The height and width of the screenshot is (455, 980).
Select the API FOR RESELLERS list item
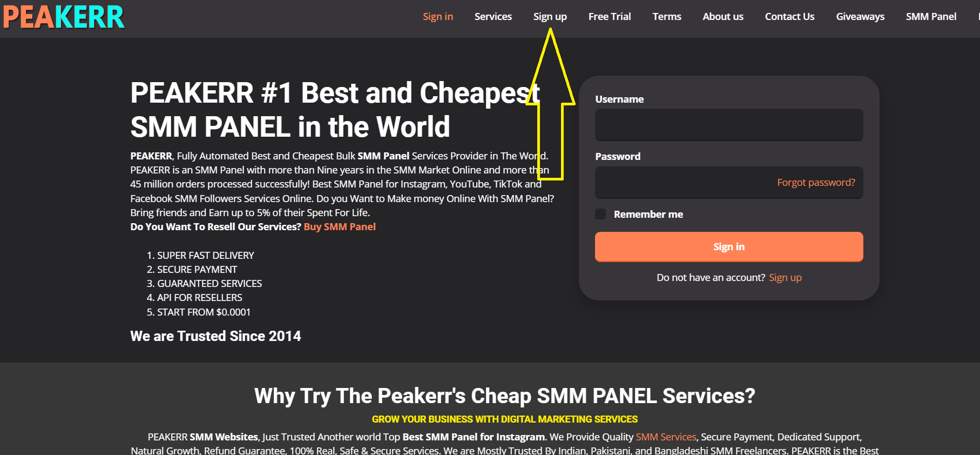coord(200,298)
